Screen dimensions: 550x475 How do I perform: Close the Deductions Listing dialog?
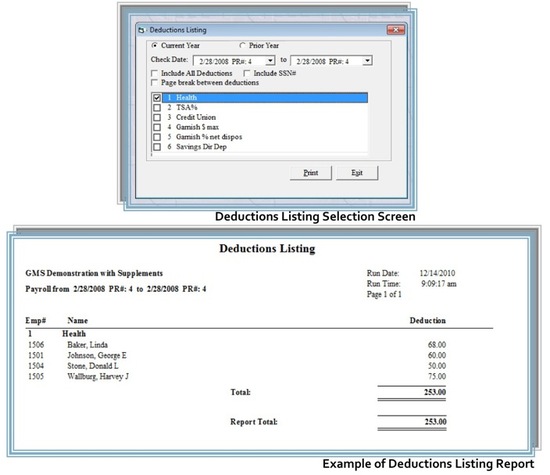(x=396, y=30)
